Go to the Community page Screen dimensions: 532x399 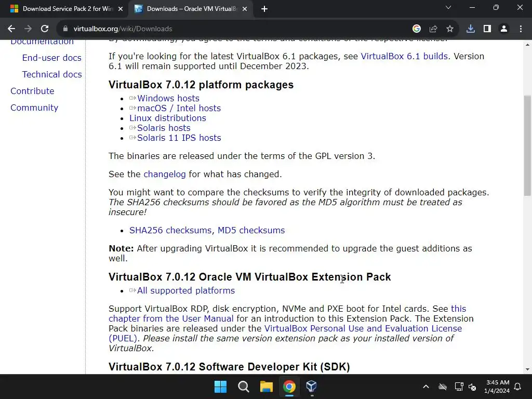click(34, 108)
